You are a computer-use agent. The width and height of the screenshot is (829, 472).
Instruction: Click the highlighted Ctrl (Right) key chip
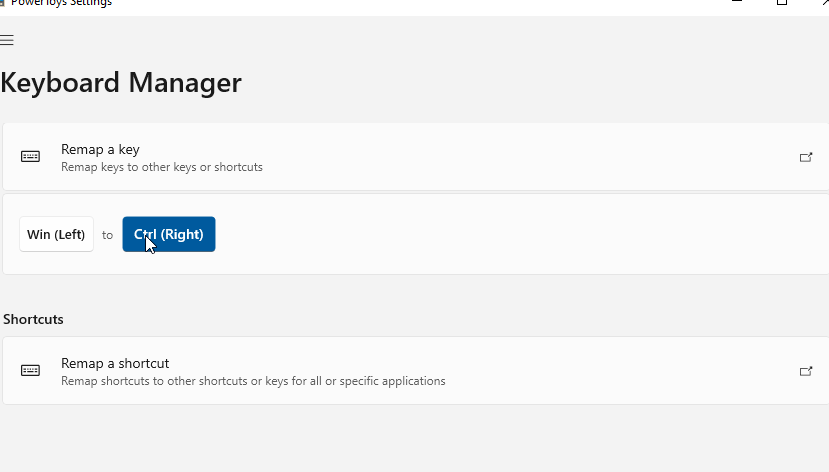(169, 234)
